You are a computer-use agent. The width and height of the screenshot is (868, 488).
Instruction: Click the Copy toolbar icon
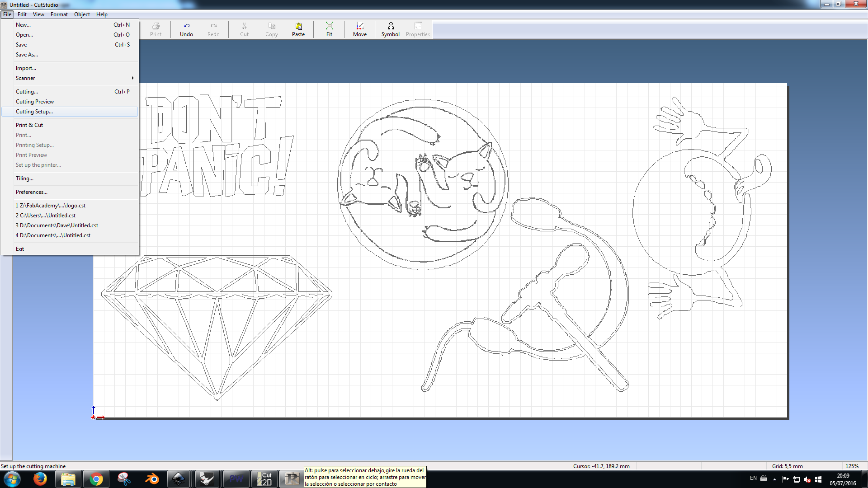point(272,29)
